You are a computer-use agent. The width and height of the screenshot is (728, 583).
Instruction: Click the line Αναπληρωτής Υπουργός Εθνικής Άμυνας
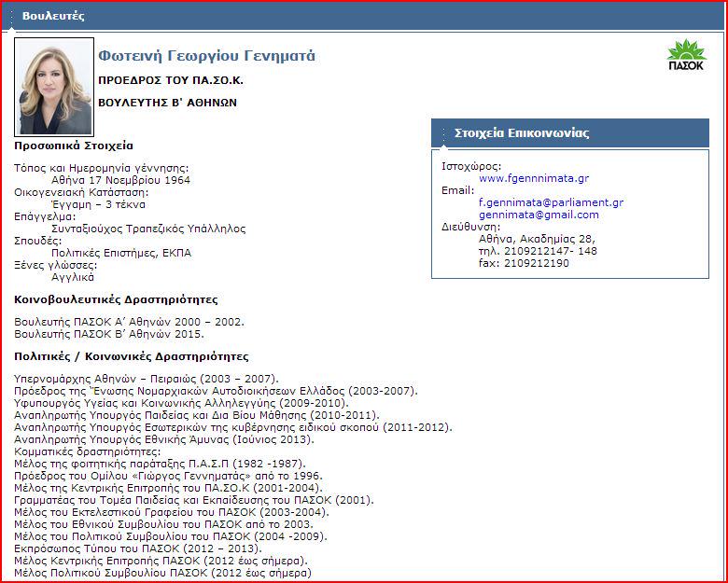click(164, 439)
